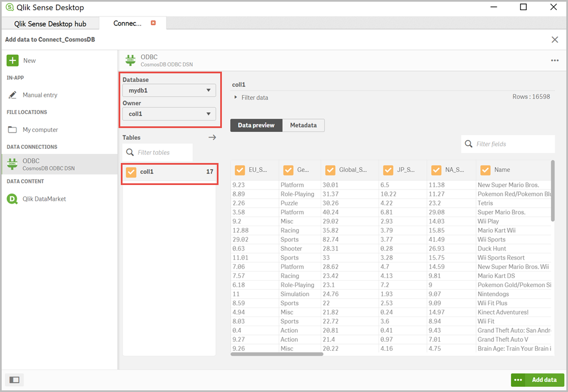568x392 pixels.
Task: Click Qlik Sense Desktop logo icon
Action: [x=10, y=7]
